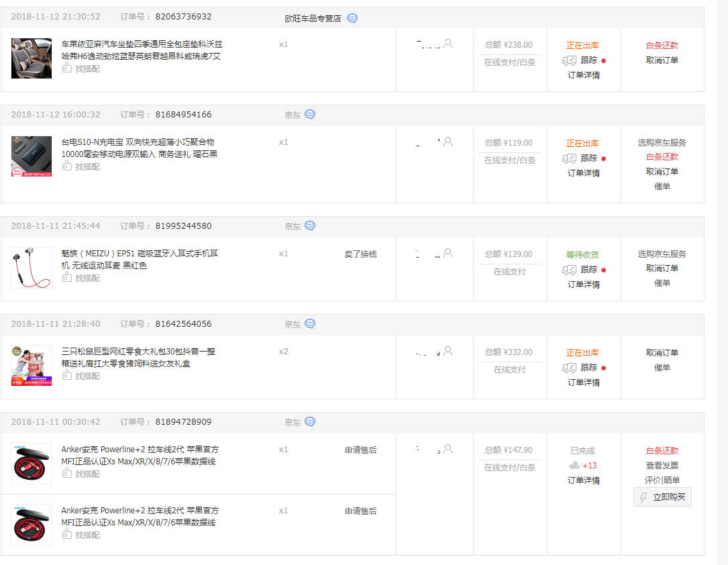Click recipient user icon on ¥147.90 order
The height and width of the screenshot is (565, 728).
[x=448, y=449]
